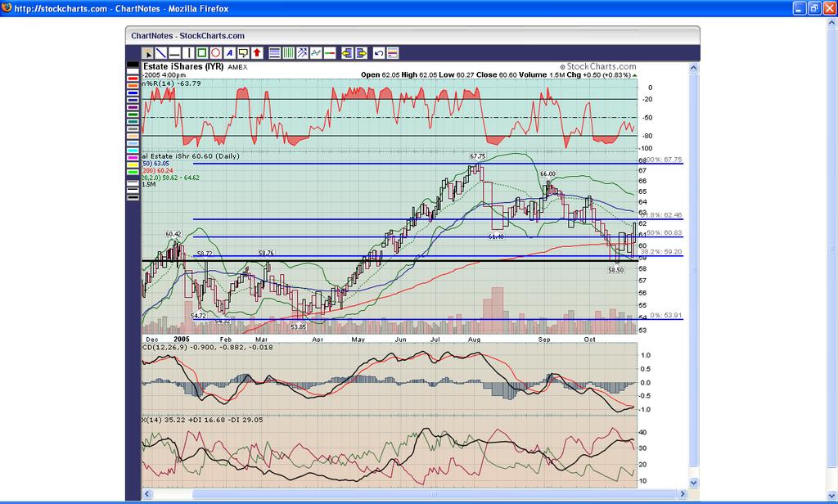Select the green-red line segment tool
Viewport: 838px width, 504px height.
tap(330, 53)
